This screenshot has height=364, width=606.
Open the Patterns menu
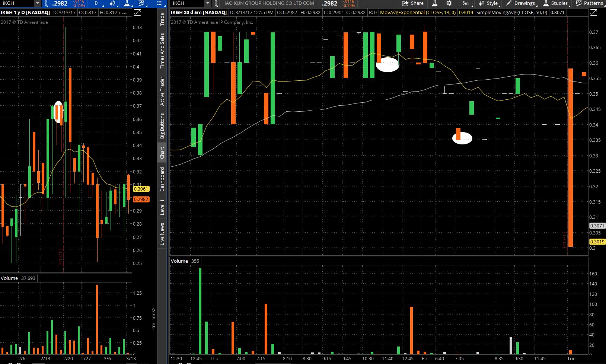tap(590, 3)
